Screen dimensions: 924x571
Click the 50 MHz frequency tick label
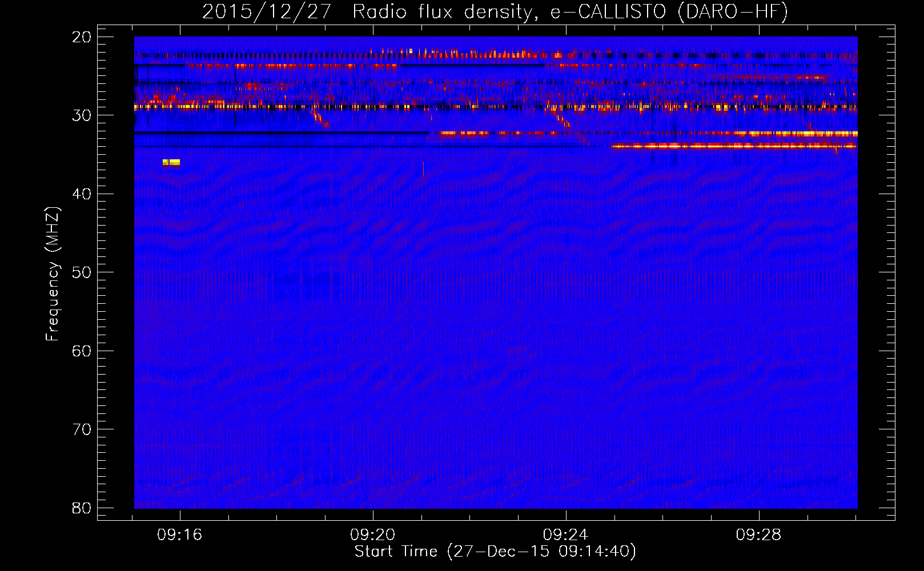(82, 272)
